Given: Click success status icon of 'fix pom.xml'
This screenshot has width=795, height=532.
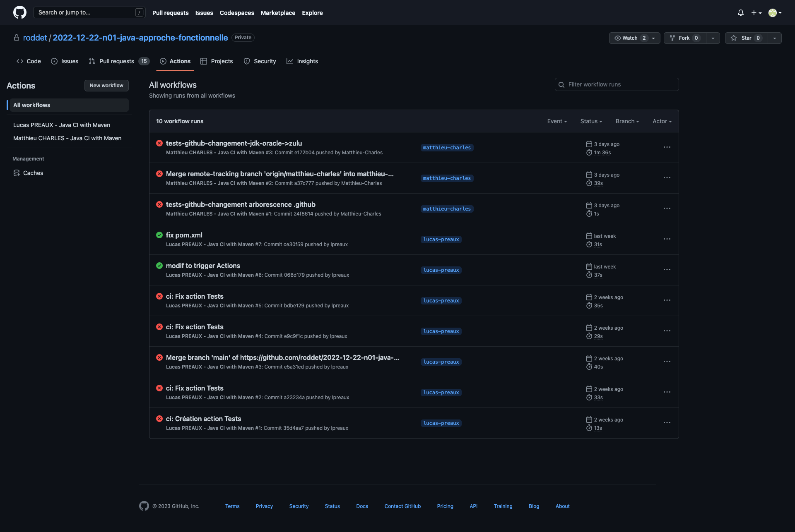Looking at the screenshot, I should [159, 235].
